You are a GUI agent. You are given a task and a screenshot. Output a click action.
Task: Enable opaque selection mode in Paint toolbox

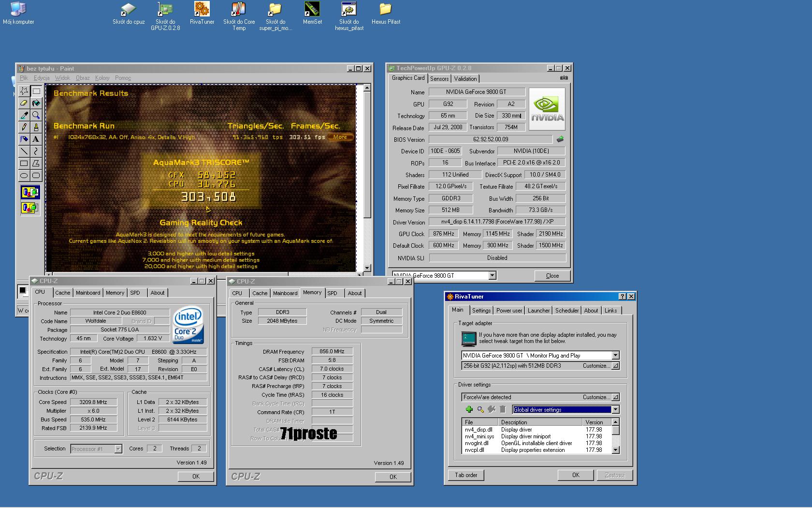click(x=30, y=193)
